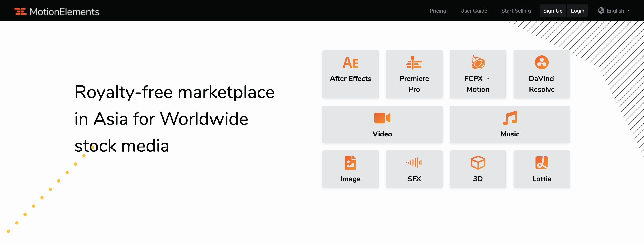
Task: Select the Music note icon
Action: click(510, 118)
